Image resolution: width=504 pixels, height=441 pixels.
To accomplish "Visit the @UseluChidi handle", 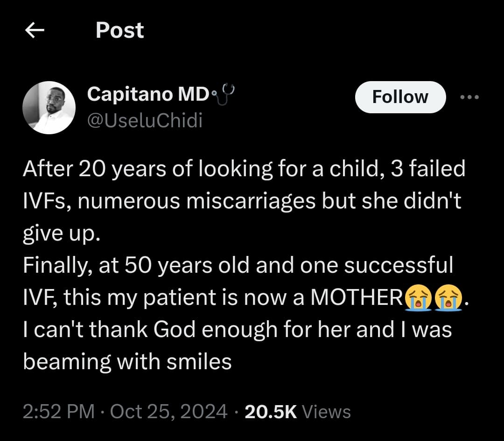I will pyautogui.click(x=145, y=121).
